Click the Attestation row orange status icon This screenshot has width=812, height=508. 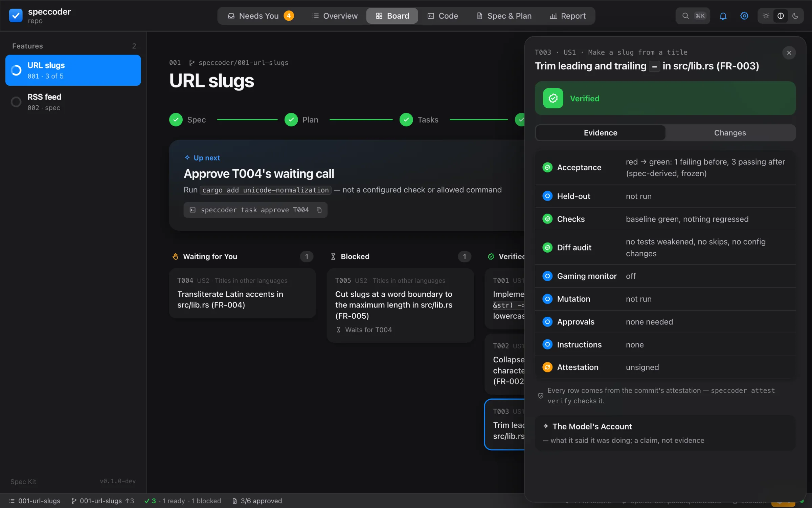coord(547,367)
